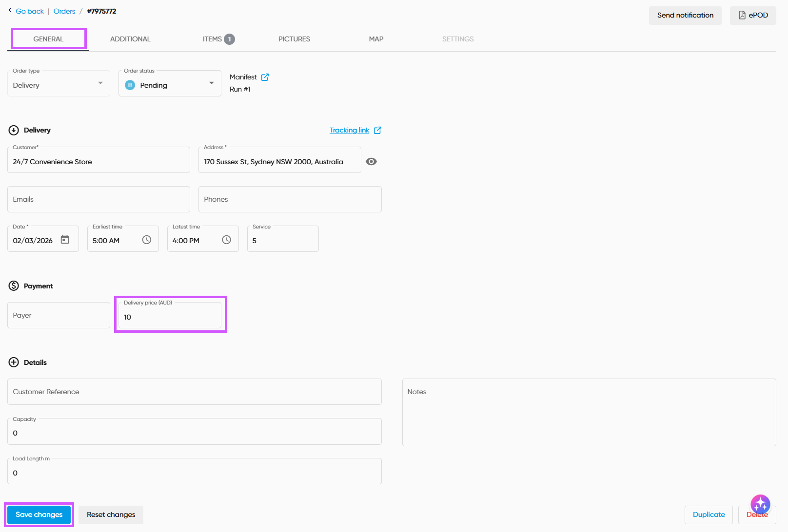
Task: Click the Delivery price input field
Action: [x=170, y=317]
